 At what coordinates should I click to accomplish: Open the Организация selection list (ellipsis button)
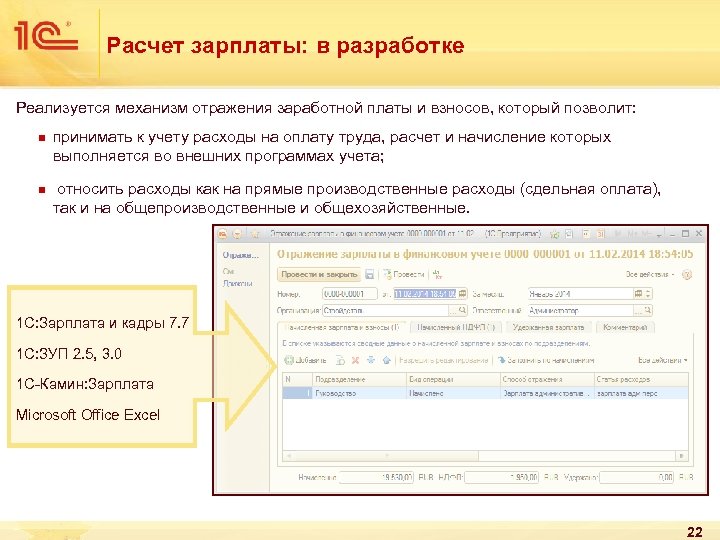tap(453, 311)
